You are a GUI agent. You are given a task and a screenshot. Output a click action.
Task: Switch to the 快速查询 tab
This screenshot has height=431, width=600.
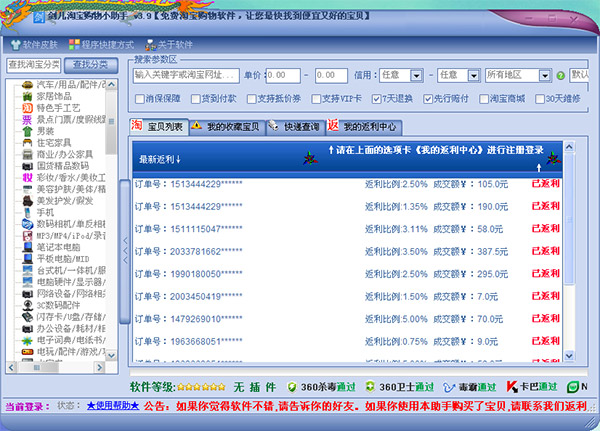(295, 127)
